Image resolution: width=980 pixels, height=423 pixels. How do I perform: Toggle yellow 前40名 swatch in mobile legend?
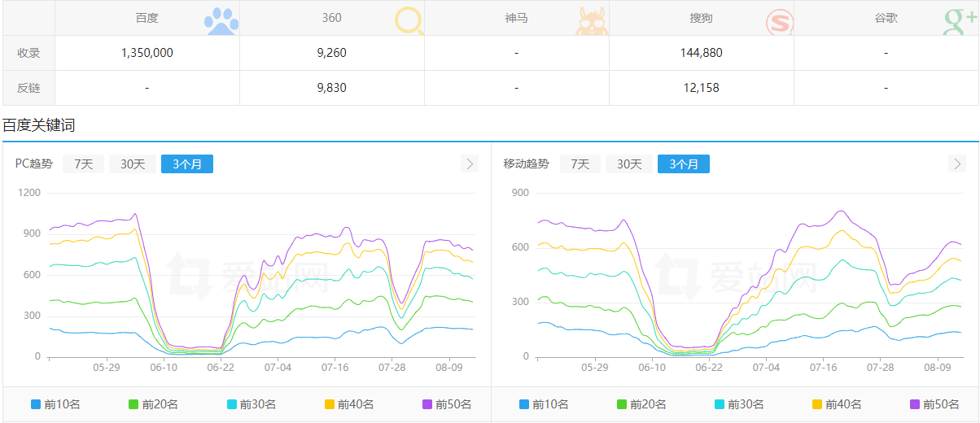(818, 404)
